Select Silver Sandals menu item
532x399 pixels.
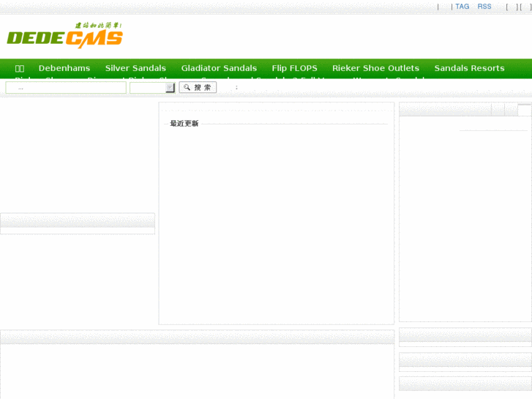point(135,68)
